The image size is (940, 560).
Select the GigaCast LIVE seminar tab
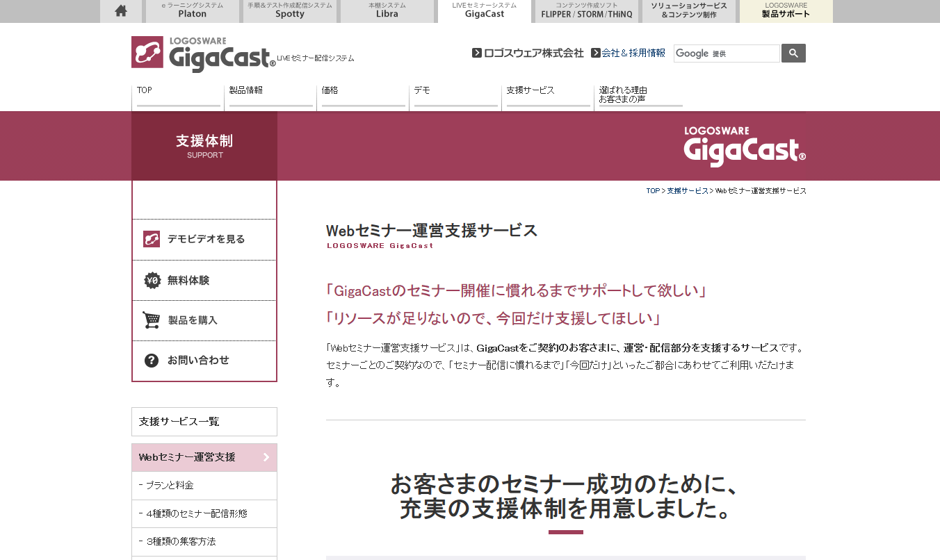(x=485, y=11)
